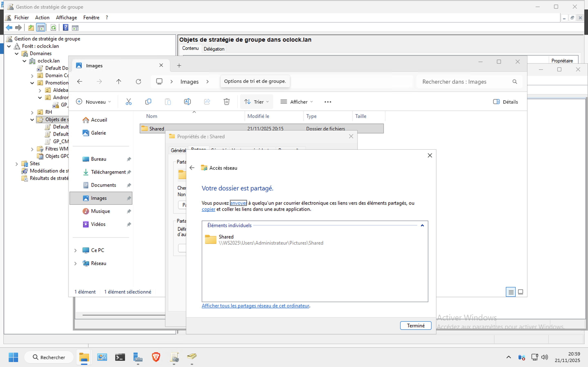
Task: Collapse the Éléments individuels section
Action: (422, 226)
